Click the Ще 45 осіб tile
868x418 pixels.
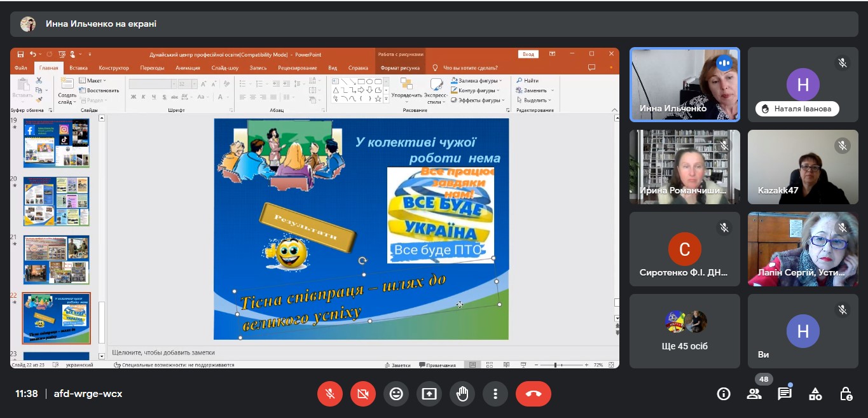click(684, 331)
